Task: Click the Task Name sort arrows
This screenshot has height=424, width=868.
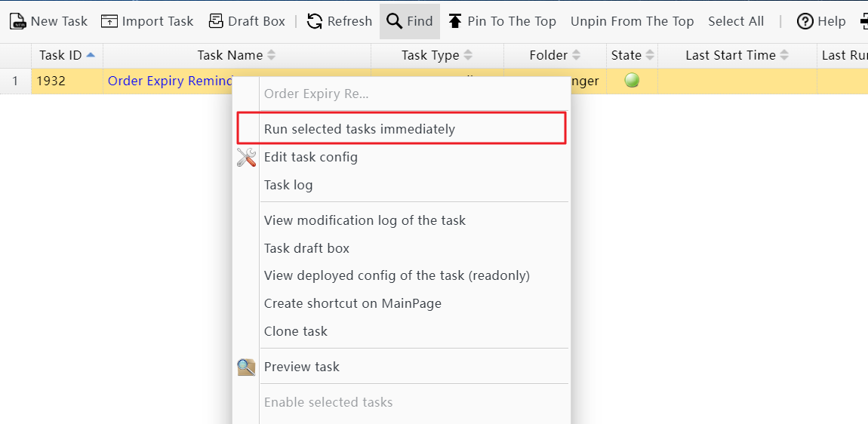Action: tap(272, 55)
